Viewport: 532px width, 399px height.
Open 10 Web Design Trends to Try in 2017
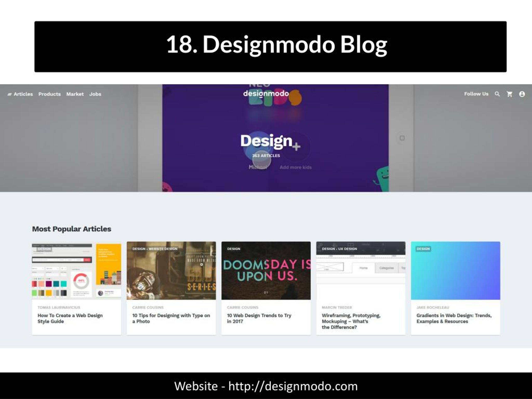click(259, 318)
